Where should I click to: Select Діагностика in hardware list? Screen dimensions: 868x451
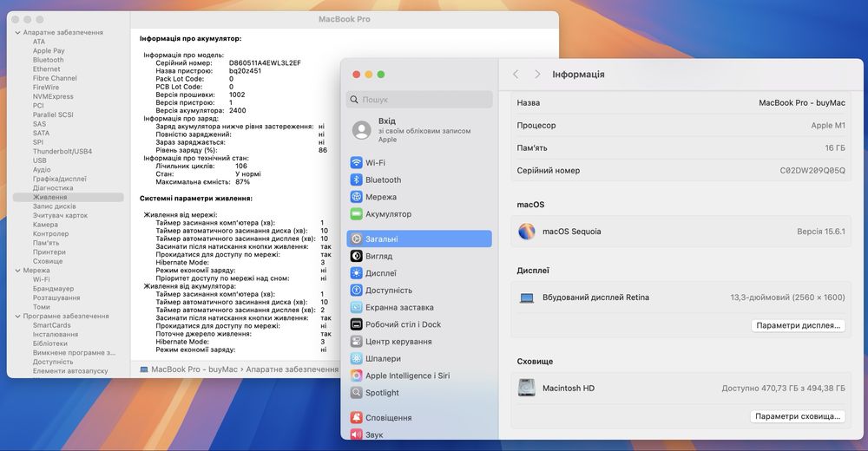(x=53, y=188)
